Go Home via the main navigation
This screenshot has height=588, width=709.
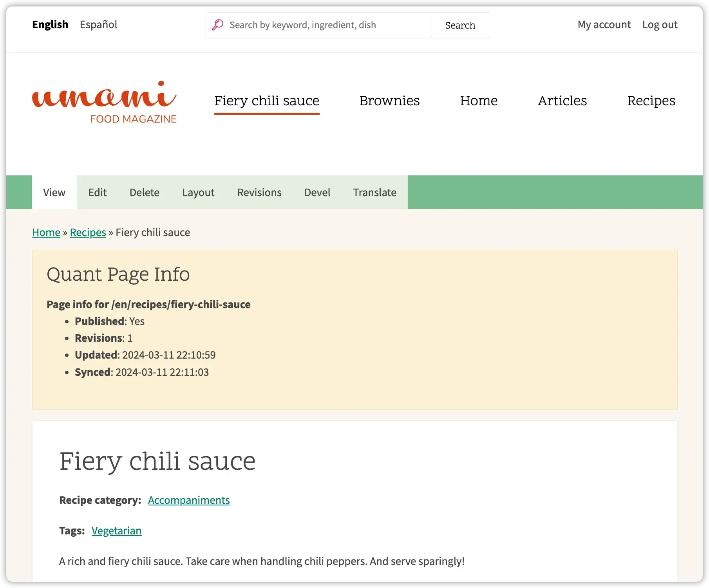(479, 101)
